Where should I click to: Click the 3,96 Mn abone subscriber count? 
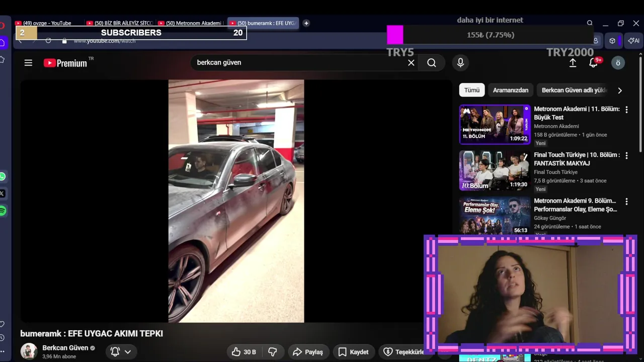(x=59, y=356)
